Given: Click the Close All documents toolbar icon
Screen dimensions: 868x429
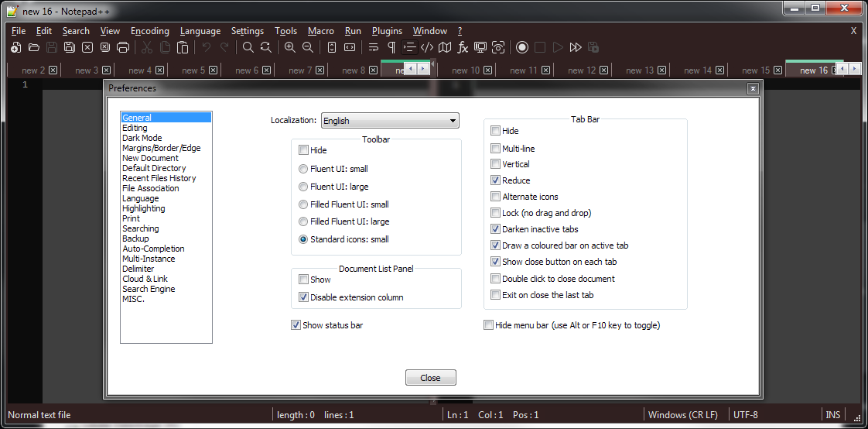Looking at the screenshot, I should (x=104, y=47).
